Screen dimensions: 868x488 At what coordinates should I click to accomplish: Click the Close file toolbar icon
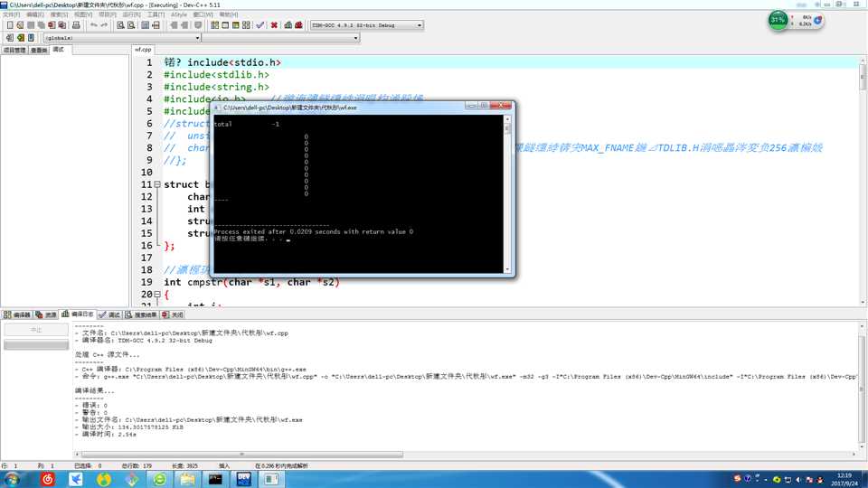[x=52, y=25]
